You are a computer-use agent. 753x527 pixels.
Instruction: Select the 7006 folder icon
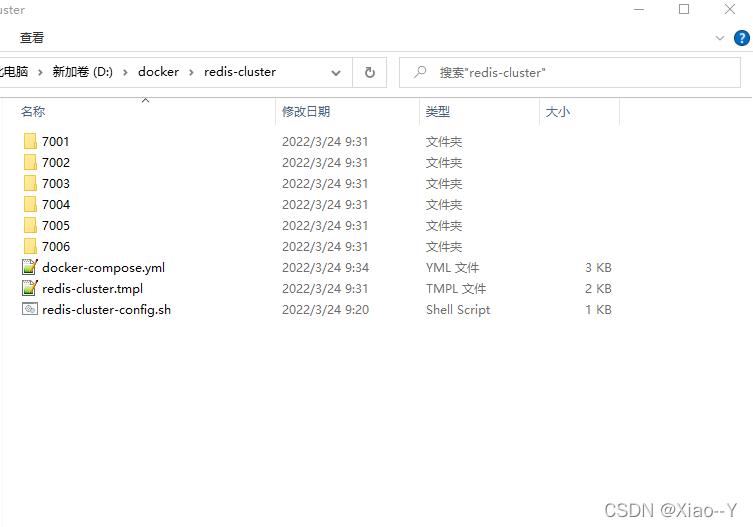29,247
